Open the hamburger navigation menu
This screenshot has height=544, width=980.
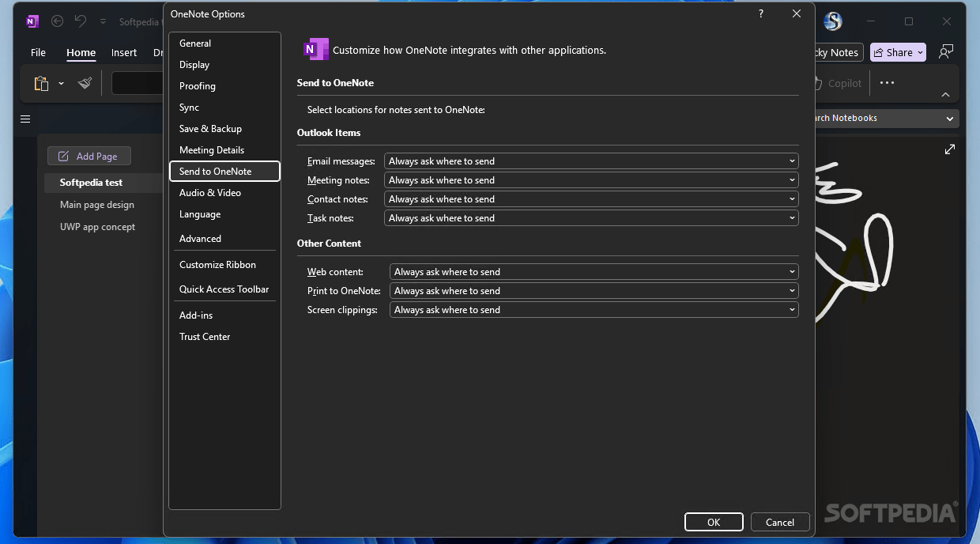[x=24, y=119]
